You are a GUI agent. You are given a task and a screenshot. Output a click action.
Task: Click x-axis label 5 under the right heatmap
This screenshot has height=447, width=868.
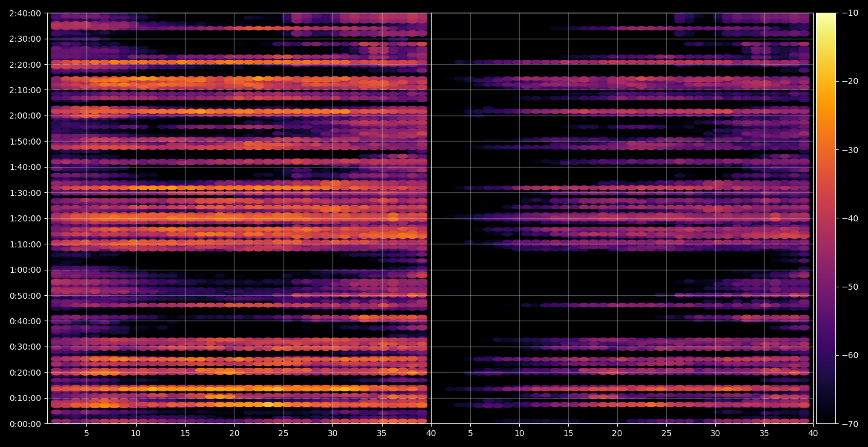pyautogui.click(x=470, y=433)
